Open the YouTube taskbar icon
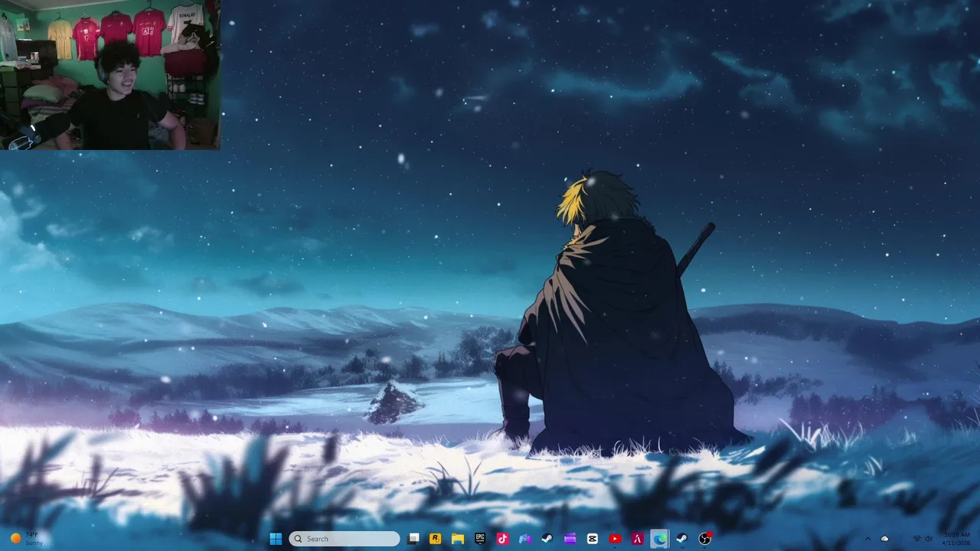The height and width of the screenshot is (551, 980). 615,539
